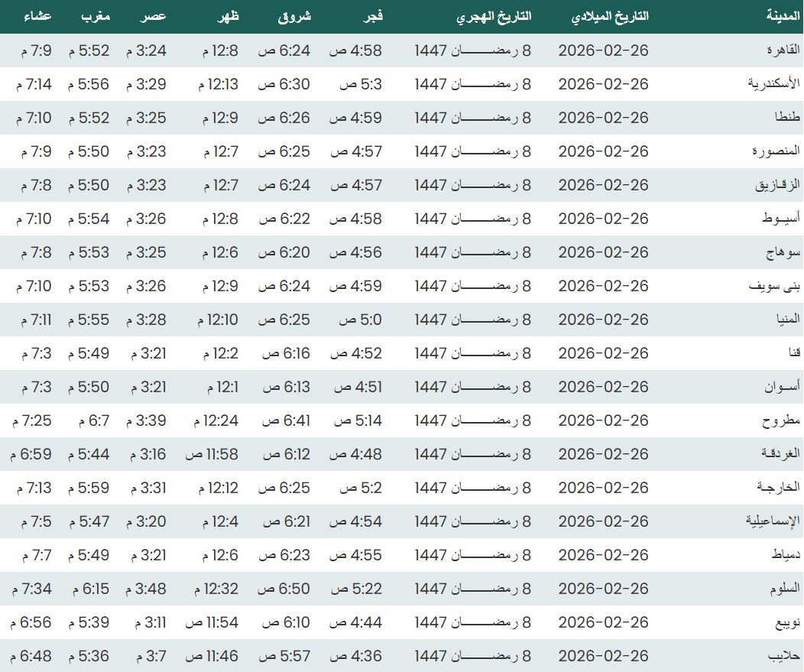Click Dhuhr time 12:6 م in سوهاج row

(220, 252)
